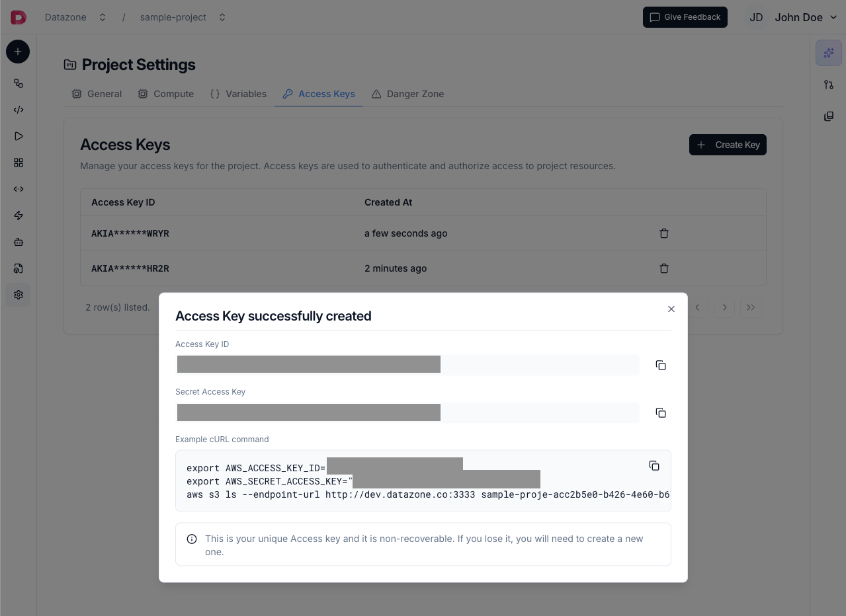This screenshot has width=846, height=616.
Task: Switch to the Variables tab
Action: pos(237,93)
